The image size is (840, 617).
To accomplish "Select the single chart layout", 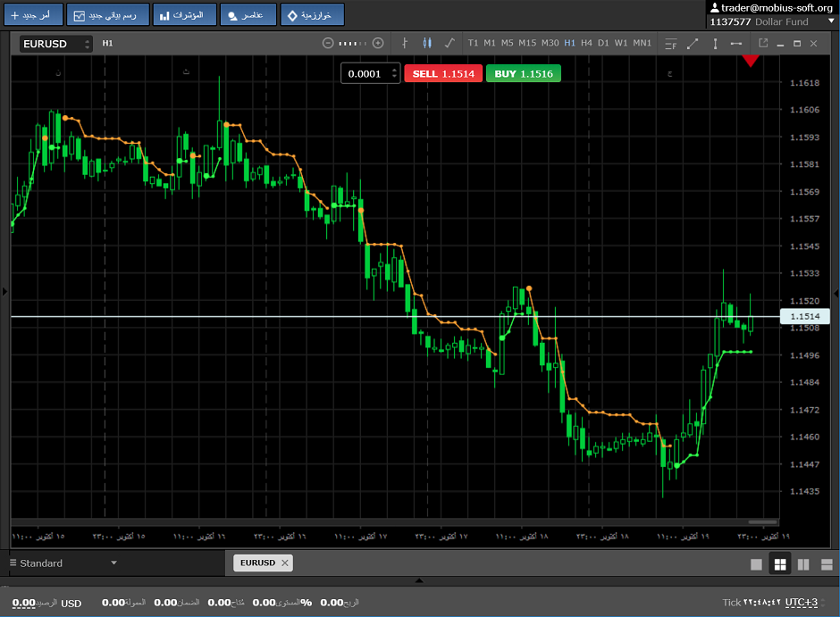I will point(756,563).
